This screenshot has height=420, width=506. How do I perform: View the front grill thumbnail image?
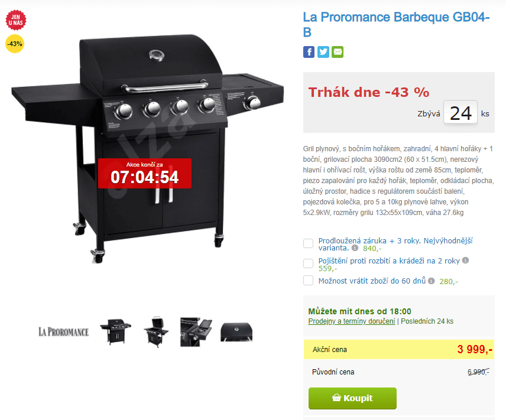click(x=115, y=332)
